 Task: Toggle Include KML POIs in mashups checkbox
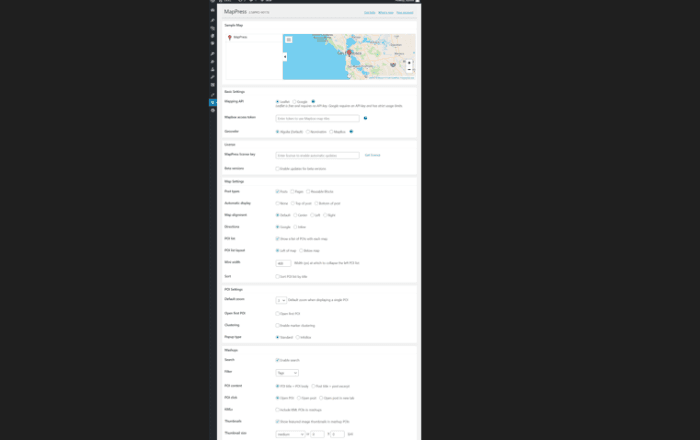coord(277,410)
